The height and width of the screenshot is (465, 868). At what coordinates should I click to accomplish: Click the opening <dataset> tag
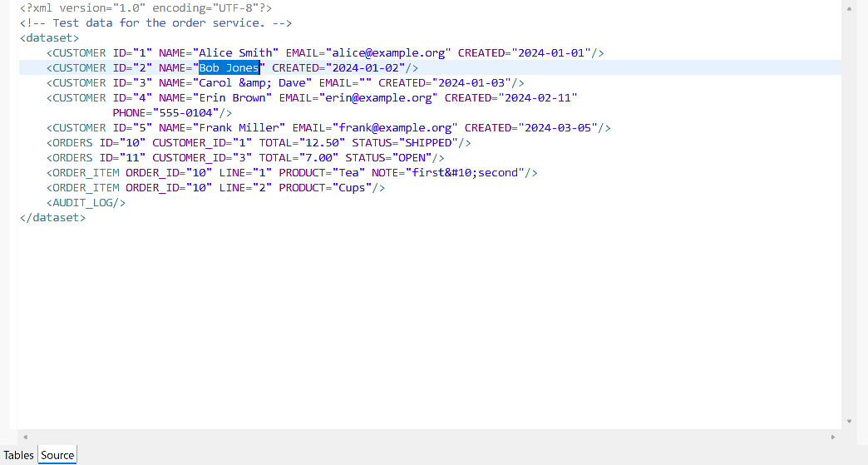[49, 37]
